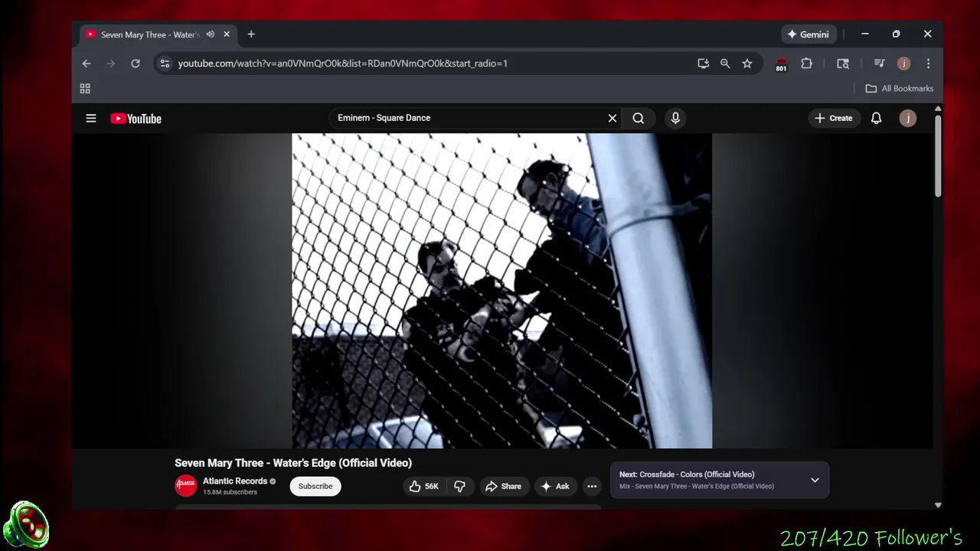Viewport: 980px width, 551px height.
Task: Open the YouTube guide hamburger menu
Action: coord(91,119)
